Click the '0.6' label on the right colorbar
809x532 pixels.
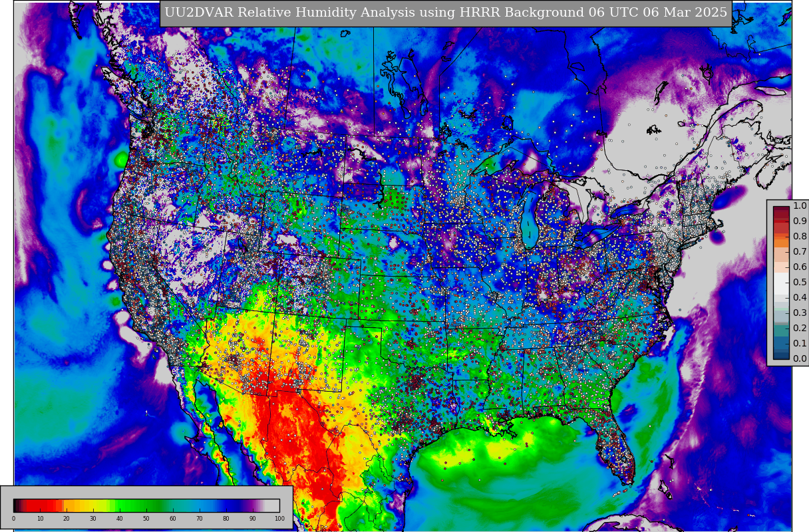pyautogui.click(x=800, y=267)
